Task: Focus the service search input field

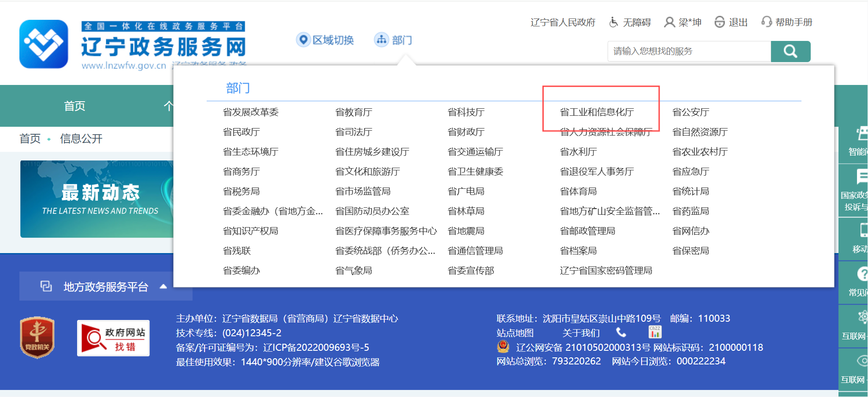Action: click(690, 51)
